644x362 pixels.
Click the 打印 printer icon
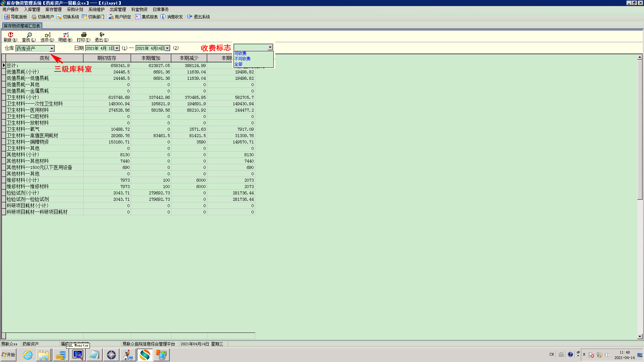tap(84, 35)
